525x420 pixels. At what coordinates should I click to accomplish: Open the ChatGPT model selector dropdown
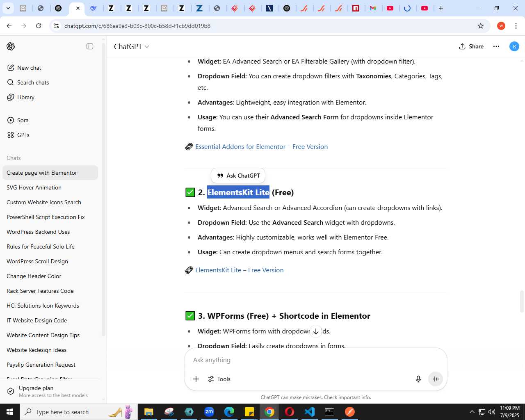[x=131, y=47]
